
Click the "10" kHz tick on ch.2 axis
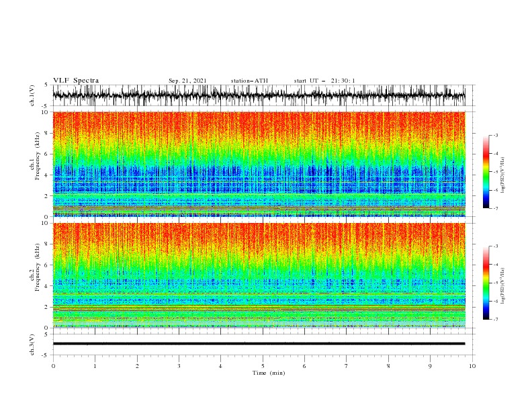[x=45, y=223]
